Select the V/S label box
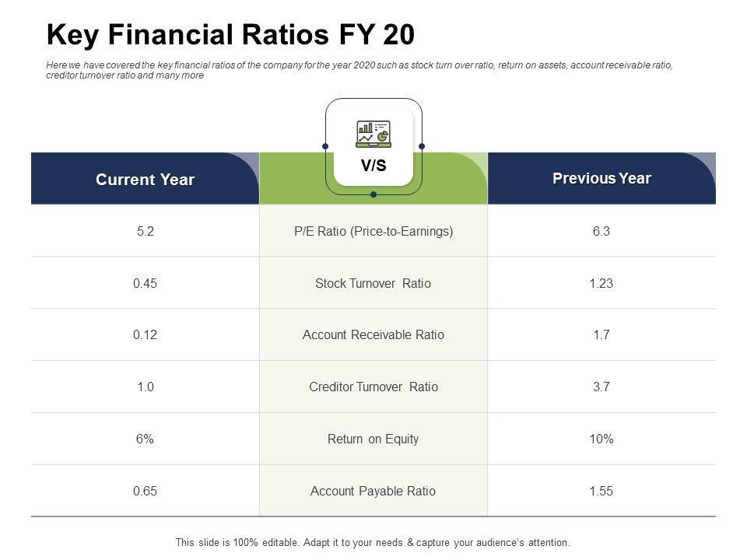 (373, 166)
